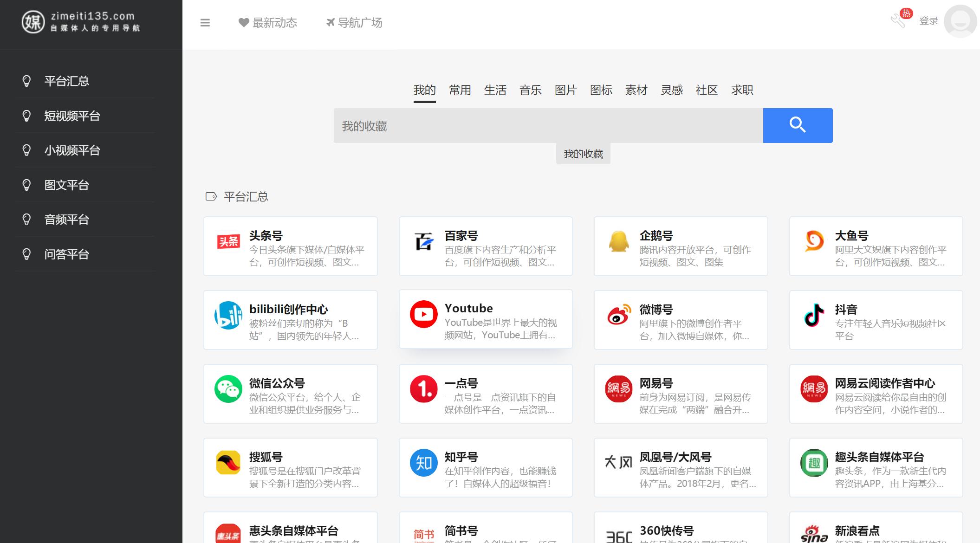Focus the 我的收藏 search input field

[x=548, y=126]
